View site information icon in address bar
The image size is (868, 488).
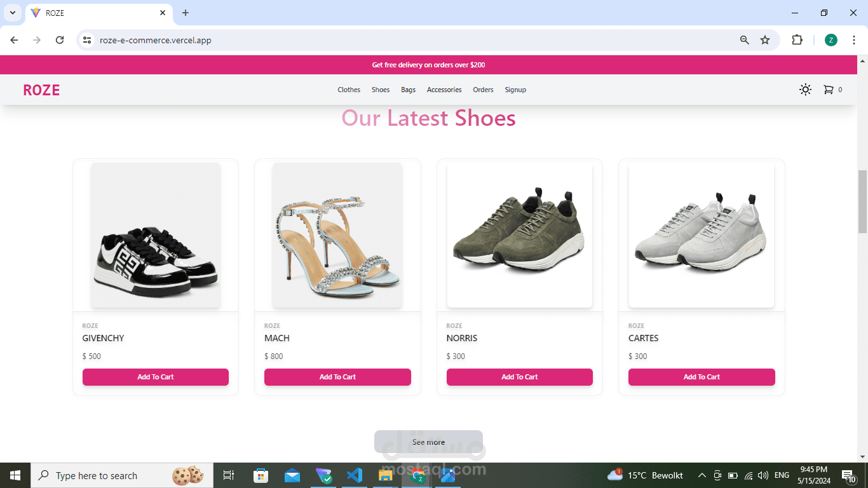(x=87, y=40)
